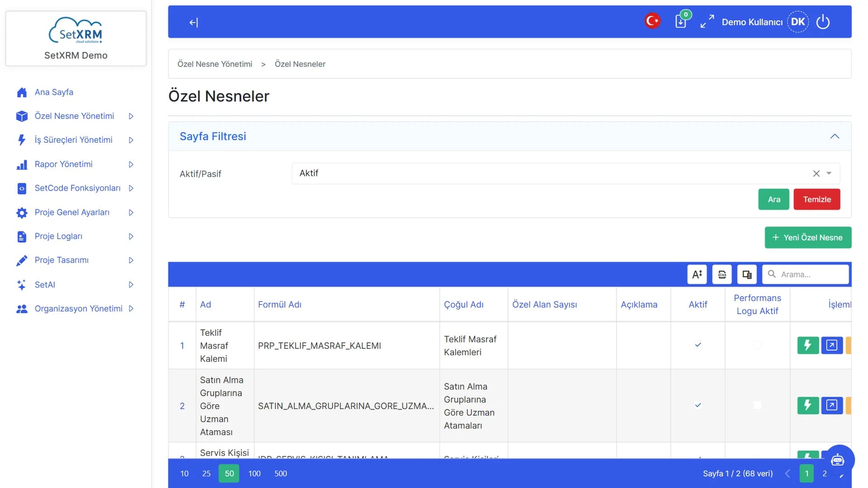
Task: Click the green lightning icon for Teklif Masraf Kalemi
Action: [808, 345]
